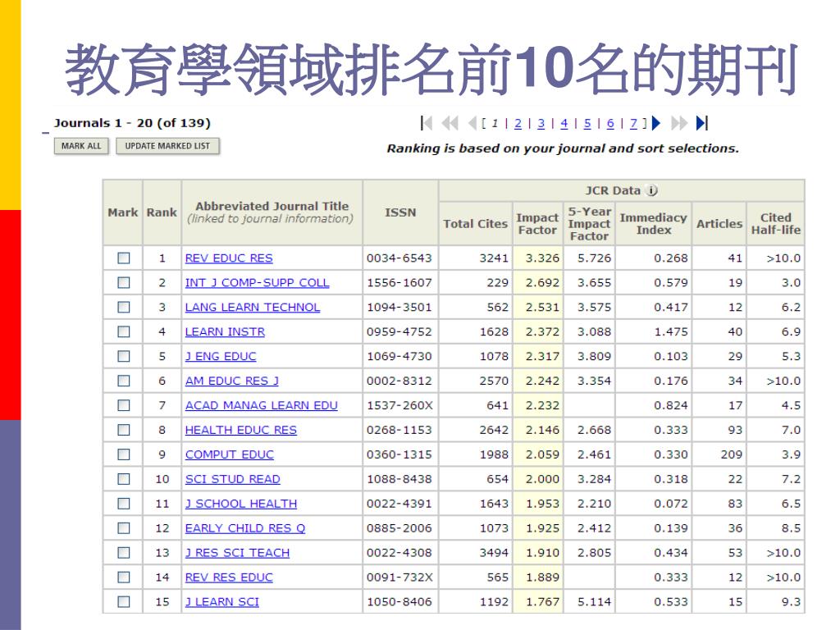Click the Cited Half-life column header
This screenshot has width=840, height=630.
pos(776,224)
